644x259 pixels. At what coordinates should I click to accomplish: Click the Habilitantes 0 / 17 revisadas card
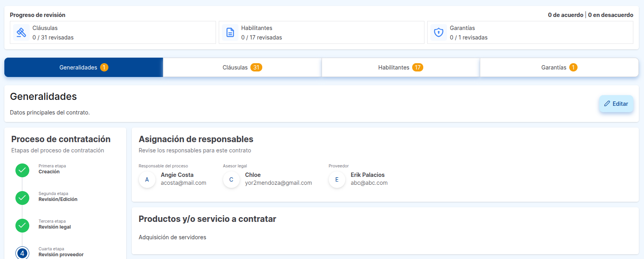pos(321,32)
